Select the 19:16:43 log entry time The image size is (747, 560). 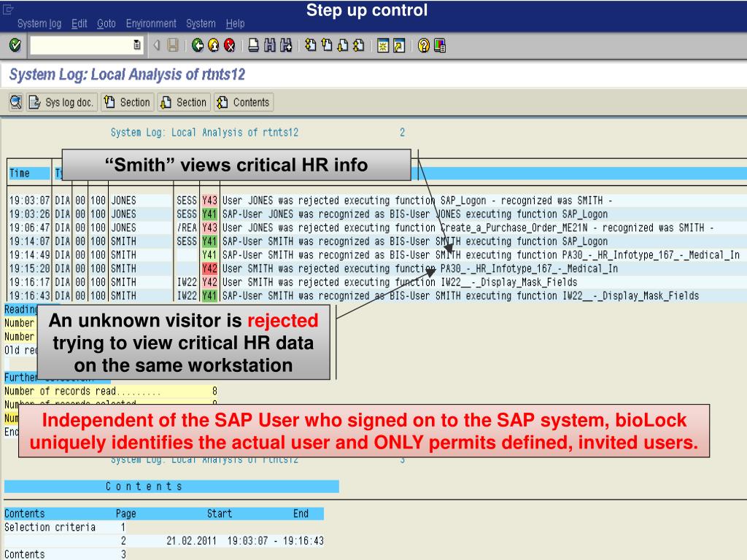click(x=29, y=296)
